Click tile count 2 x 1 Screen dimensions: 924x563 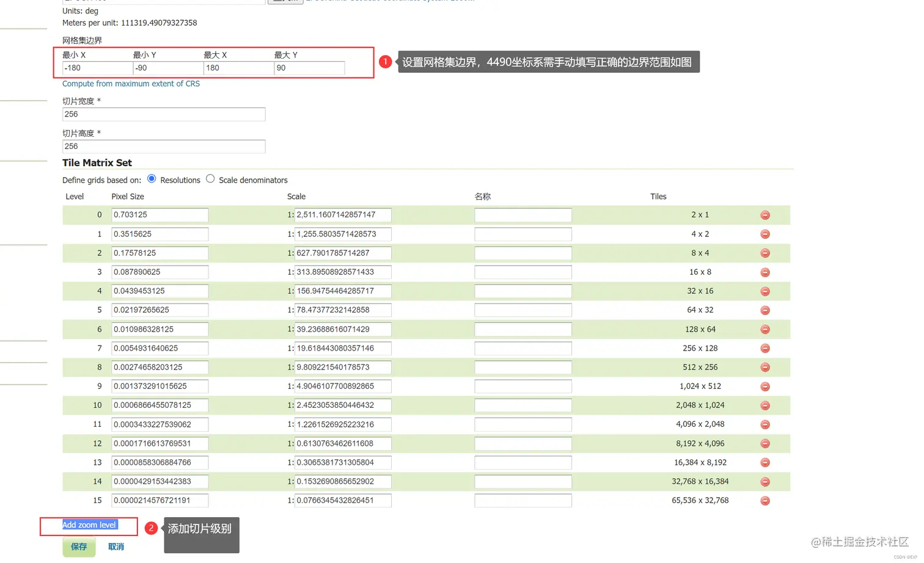click(x=700, y=214)
